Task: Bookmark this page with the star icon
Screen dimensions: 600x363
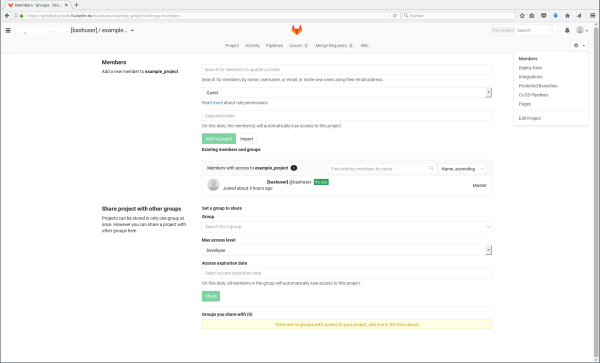Action: 522,16
